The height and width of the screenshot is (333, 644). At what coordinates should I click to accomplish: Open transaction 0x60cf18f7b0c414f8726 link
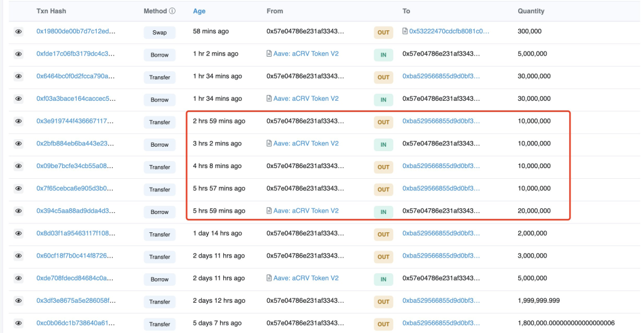click(x=75, y=256)
